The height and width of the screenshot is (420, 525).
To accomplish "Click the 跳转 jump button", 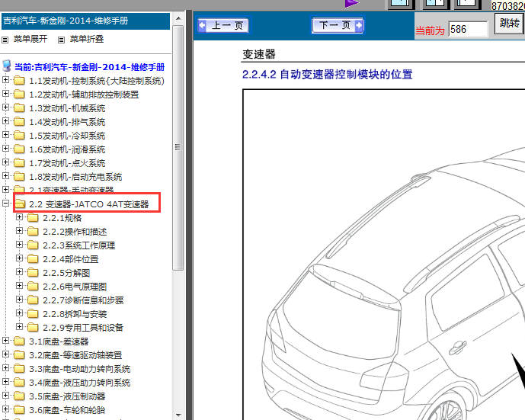I will (509, 23).
